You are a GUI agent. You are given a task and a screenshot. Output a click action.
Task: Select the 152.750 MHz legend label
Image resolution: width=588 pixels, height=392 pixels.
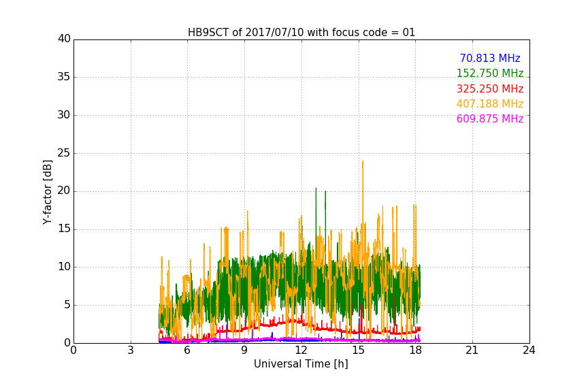(x=490, y=73)
